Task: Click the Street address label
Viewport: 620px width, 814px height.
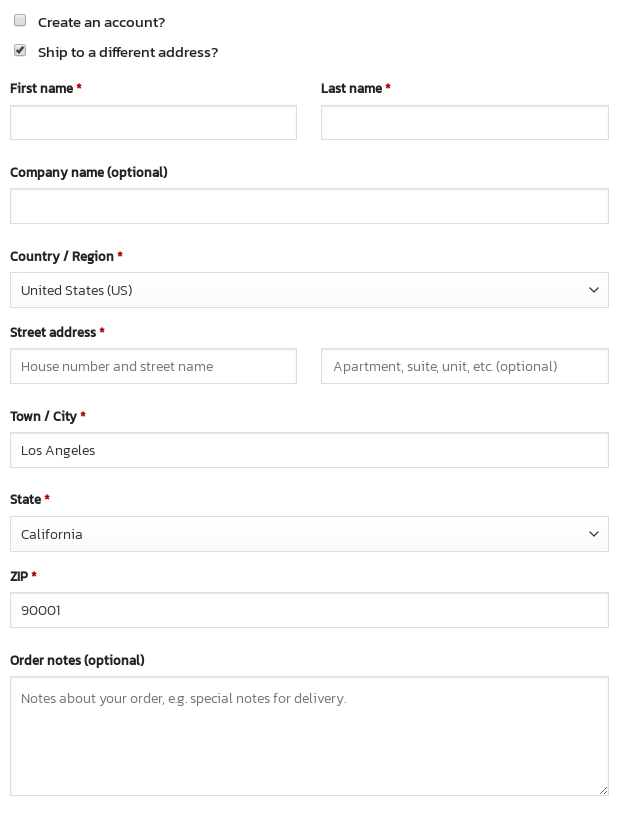Action: [x=53, y=332]
